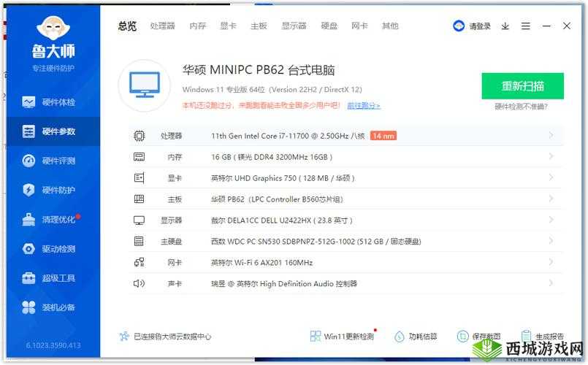Switch to the 硬盘 tab
This screenshot has height=365, width=588.
click(x=329, y=26)
